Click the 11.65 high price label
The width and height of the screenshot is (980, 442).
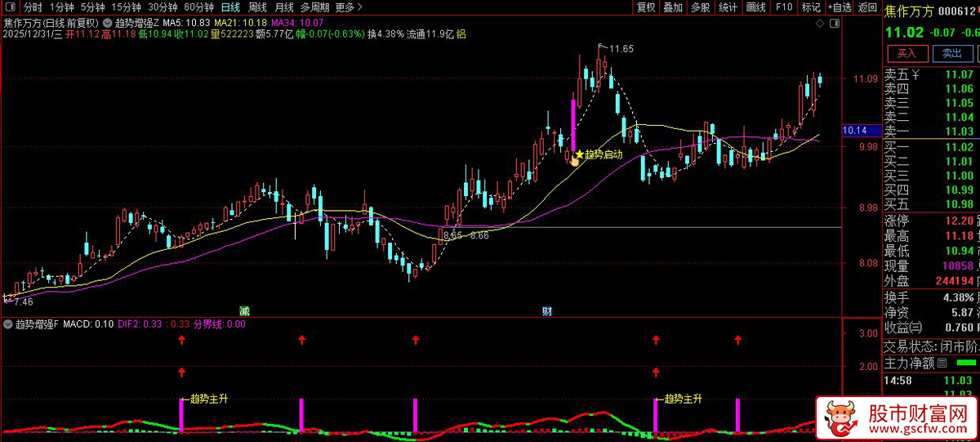[621, 49]
